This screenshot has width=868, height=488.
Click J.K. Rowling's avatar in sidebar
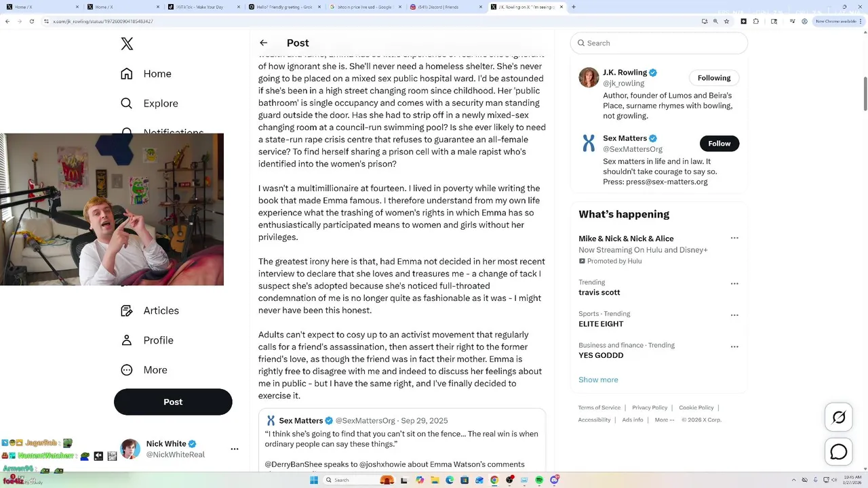tap(589, 77)
